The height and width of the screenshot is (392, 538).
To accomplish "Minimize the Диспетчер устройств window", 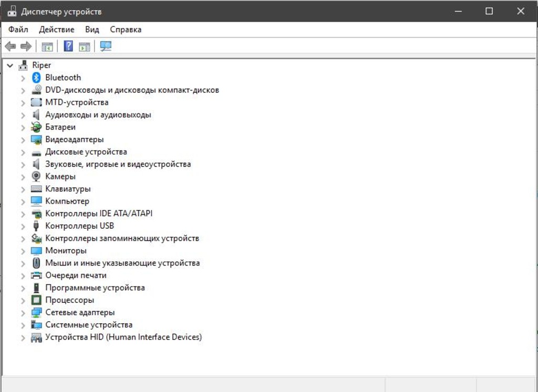I will (x=458, y=11).
